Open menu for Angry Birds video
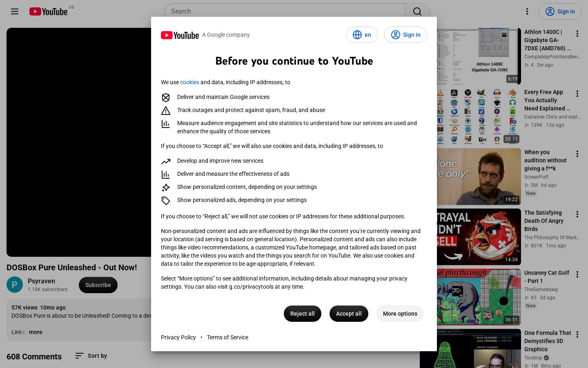The image size is (588, 368). click(x=577, y=214)
